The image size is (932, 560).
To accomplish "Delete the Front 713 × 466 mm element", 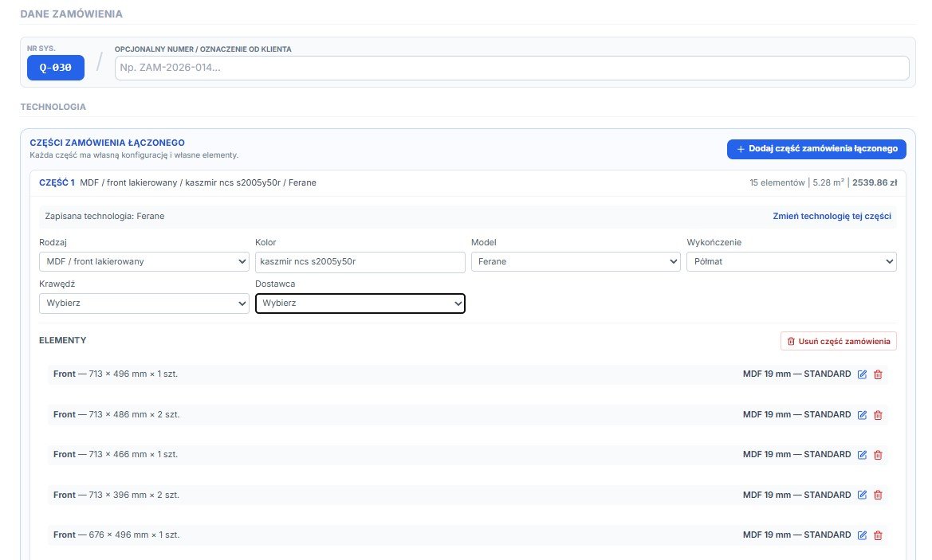I will [x=878, y=455].
